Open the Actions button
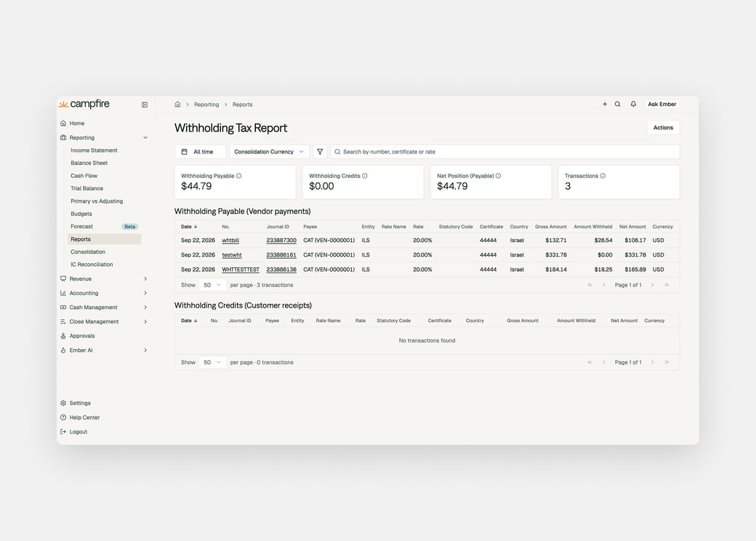This screenshot has height=541, width=756. click(x=663, y=128)
